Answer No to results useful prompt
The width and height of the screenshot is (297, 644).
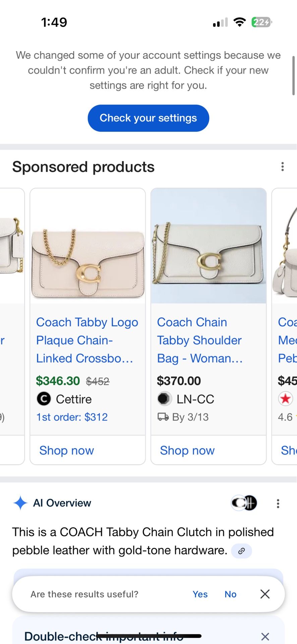230,594
